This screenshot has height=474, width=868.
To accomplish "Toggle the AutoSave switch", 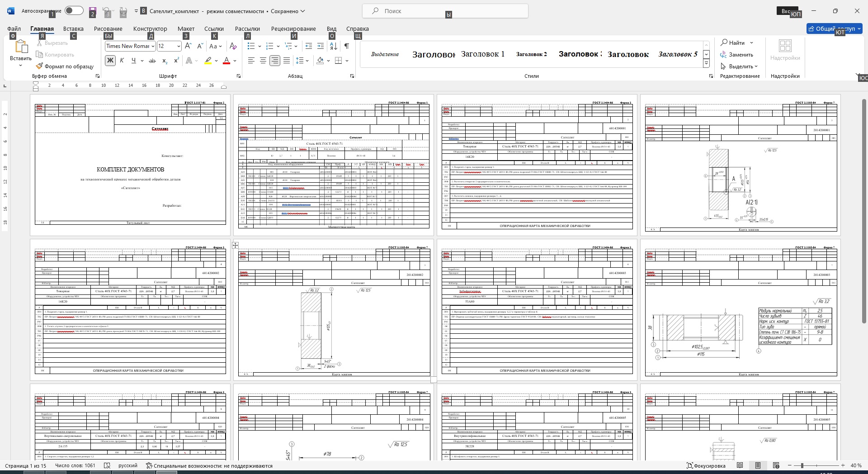I will coord(74,11).
